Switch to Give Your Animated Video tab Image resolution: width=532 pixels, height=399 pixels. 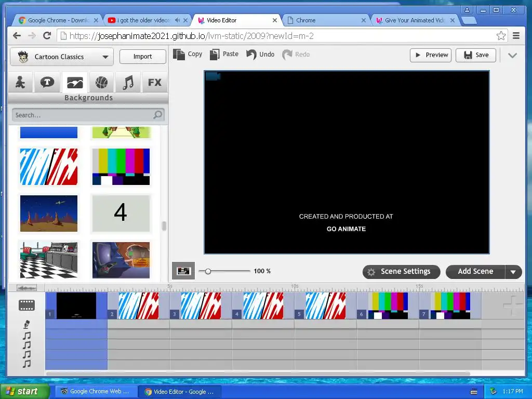(x=415, y=20)
